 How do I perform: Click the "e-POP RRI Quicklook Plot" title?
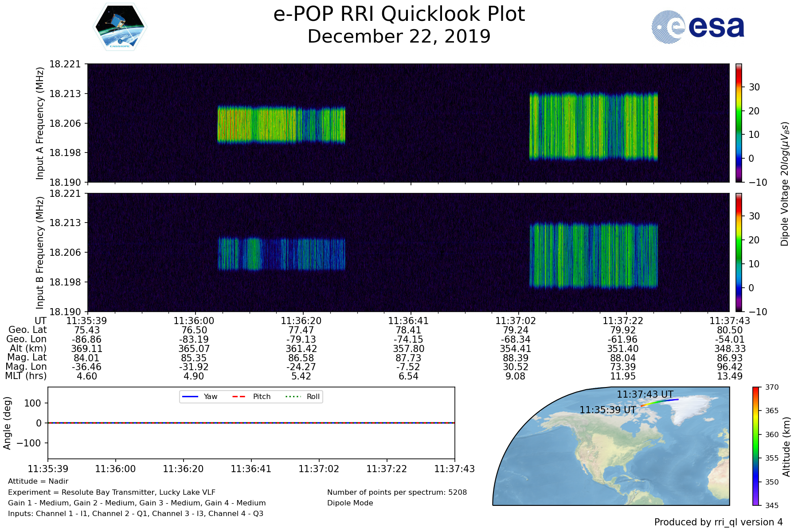tap(399, 14)
